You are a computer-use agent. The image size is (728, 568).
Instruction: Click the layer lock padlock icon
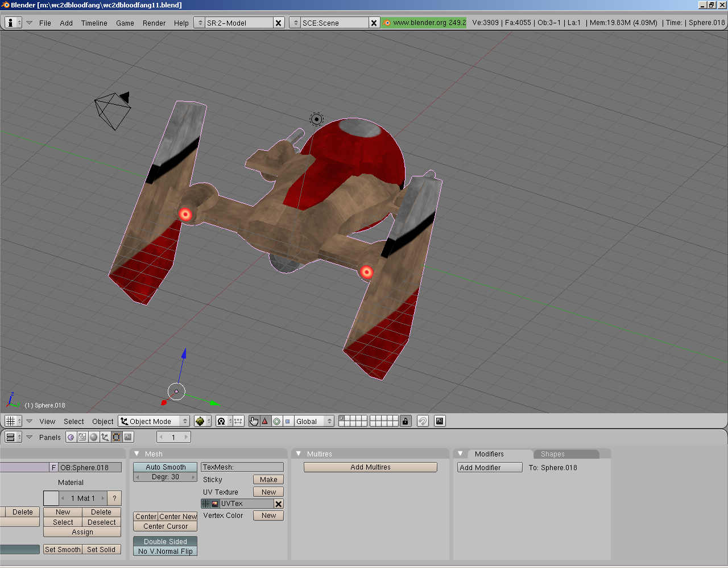click(x=405, y=421)
